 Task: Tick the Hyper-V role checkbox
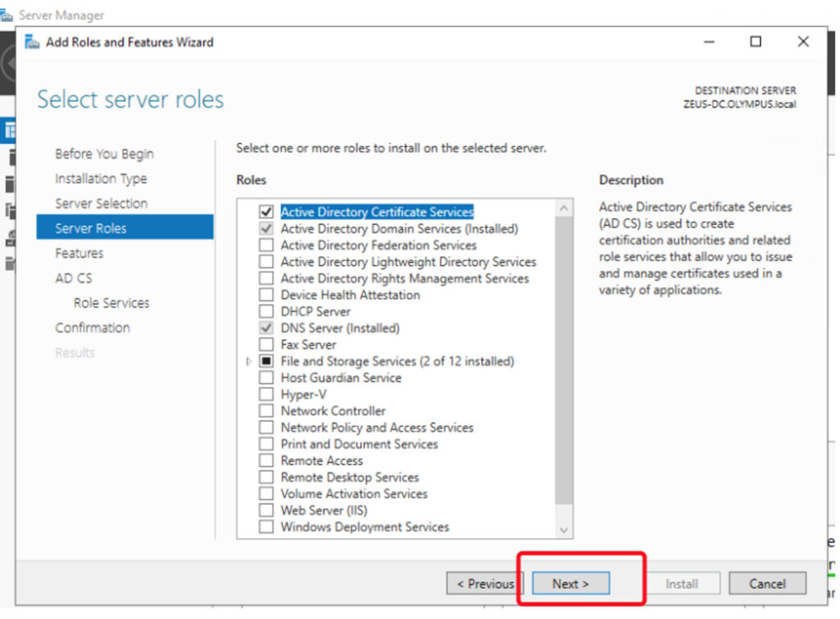click(266, 395)
